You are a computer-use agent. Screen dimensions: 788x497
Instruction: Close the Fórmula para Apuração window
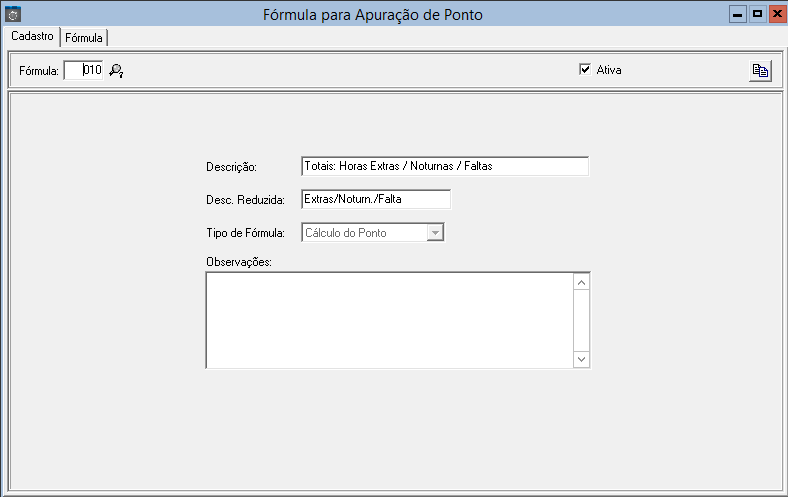tap(775, 14)
